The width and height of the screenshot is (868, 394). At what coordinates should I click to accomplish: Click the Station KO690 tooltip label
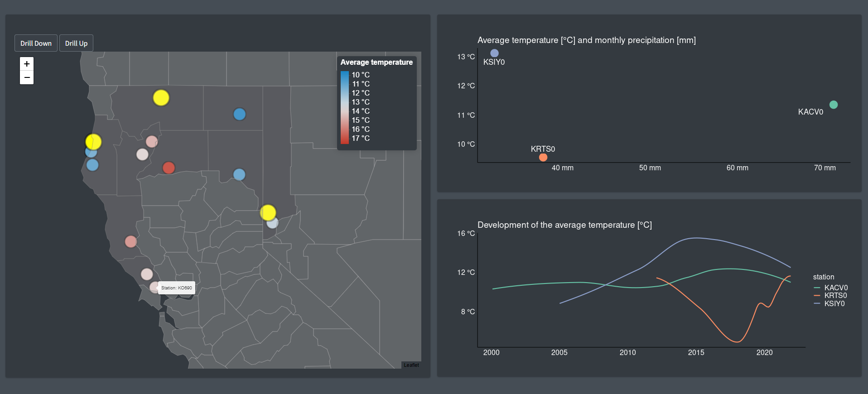[177, 288]
